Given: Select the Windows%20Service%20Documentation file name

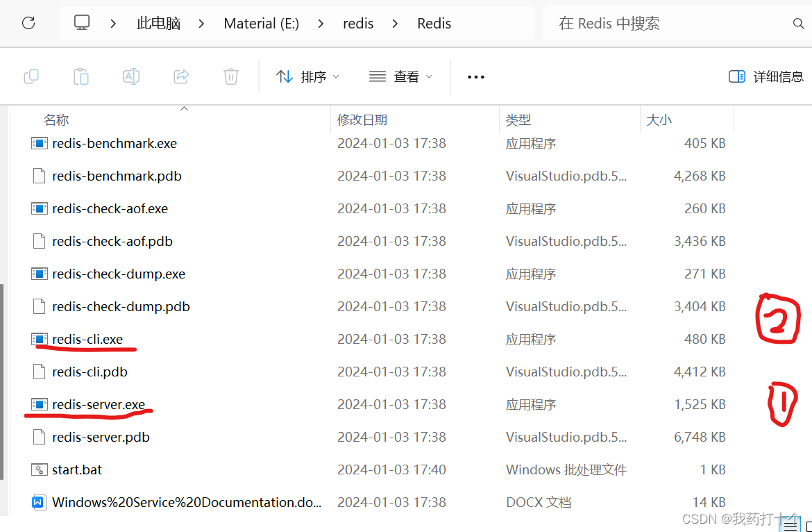Looking at the screenshot, I should [x=187, y=502].
